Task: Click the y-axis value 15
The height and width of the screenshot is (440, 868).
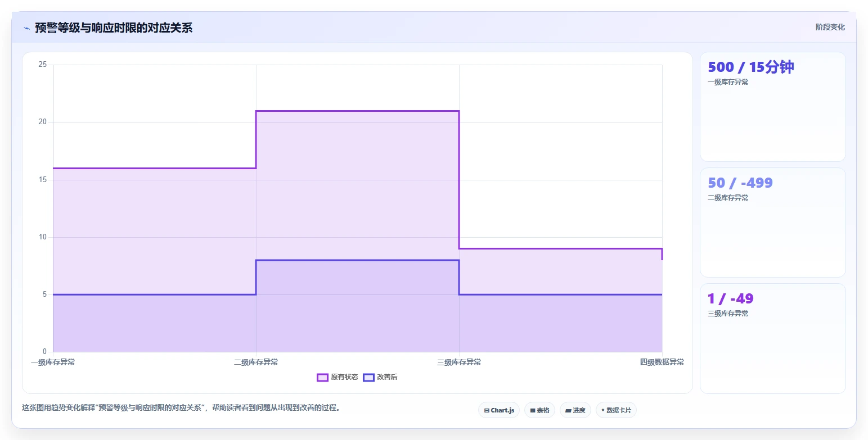Action: 42,180
